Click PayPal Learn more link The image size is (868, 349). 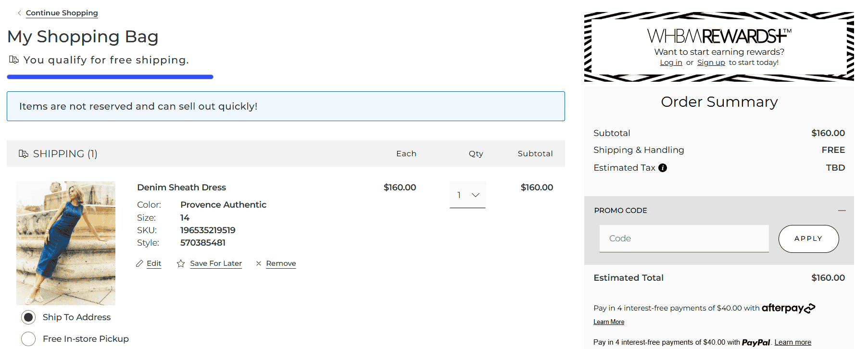click(793, 342)
